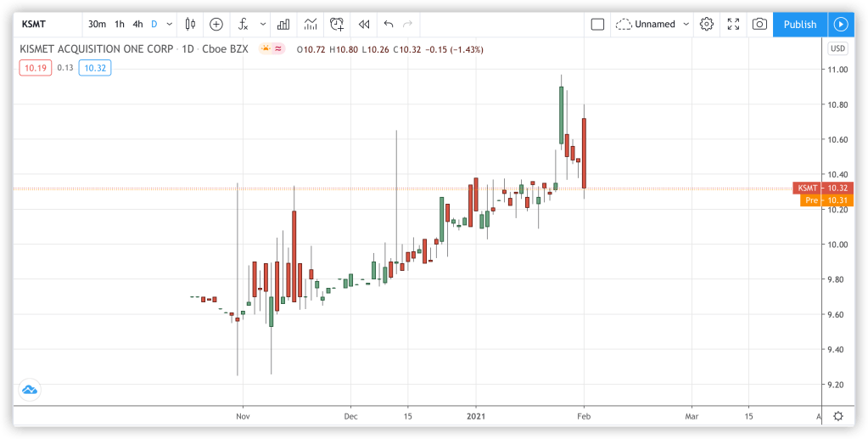Click the Publish button
Screen dimensions: 868x439
coord(799,25)
